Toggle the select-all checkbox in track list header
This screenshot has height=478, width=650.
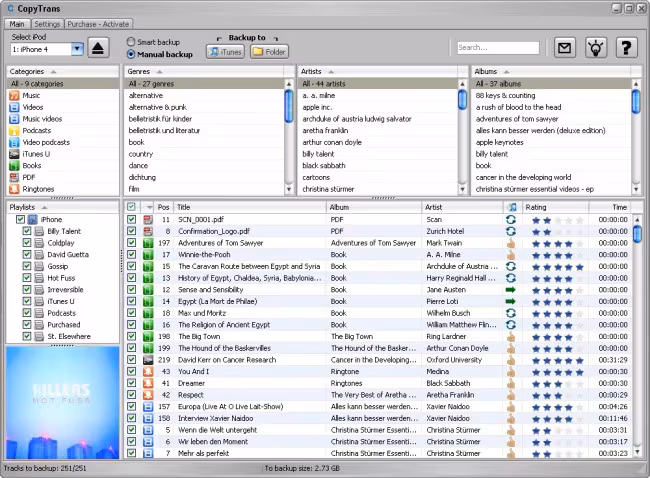pos(131,206)
